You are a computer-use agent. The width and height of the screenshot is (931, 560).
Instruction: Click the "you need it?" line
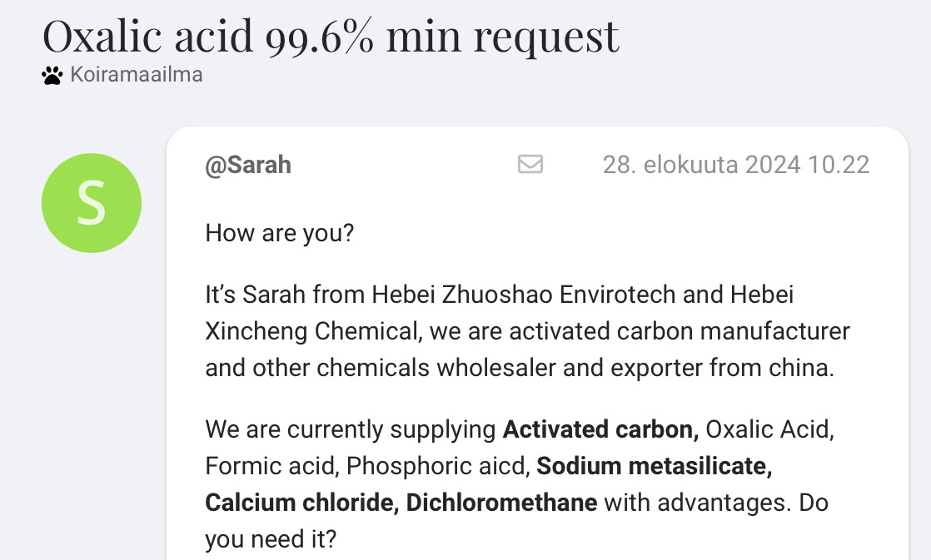pyautogui.click(x=271, y=539)
